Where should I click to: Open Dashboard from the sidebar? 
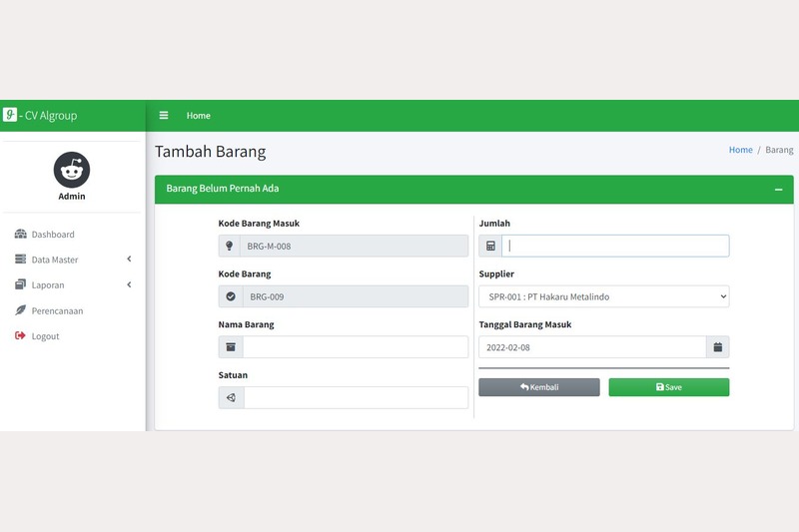tap(52, 235)
